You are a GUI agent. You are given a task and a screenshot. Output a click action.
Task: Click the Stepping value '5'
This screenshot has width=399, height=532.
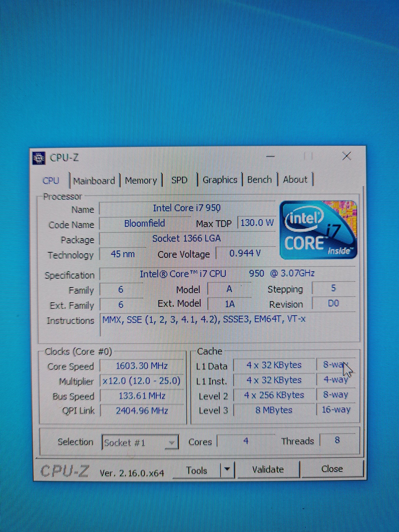[333, 288]
